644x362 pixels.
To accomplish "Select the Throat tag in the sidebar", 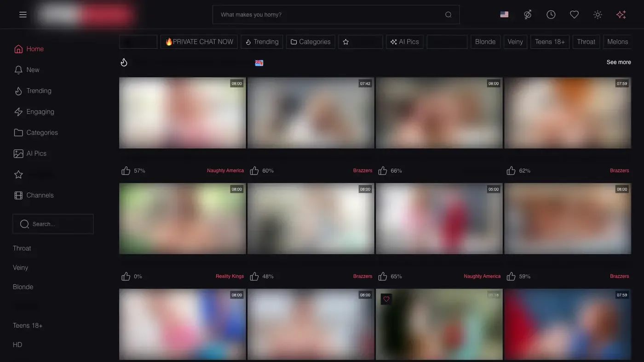I will (22, 249).
